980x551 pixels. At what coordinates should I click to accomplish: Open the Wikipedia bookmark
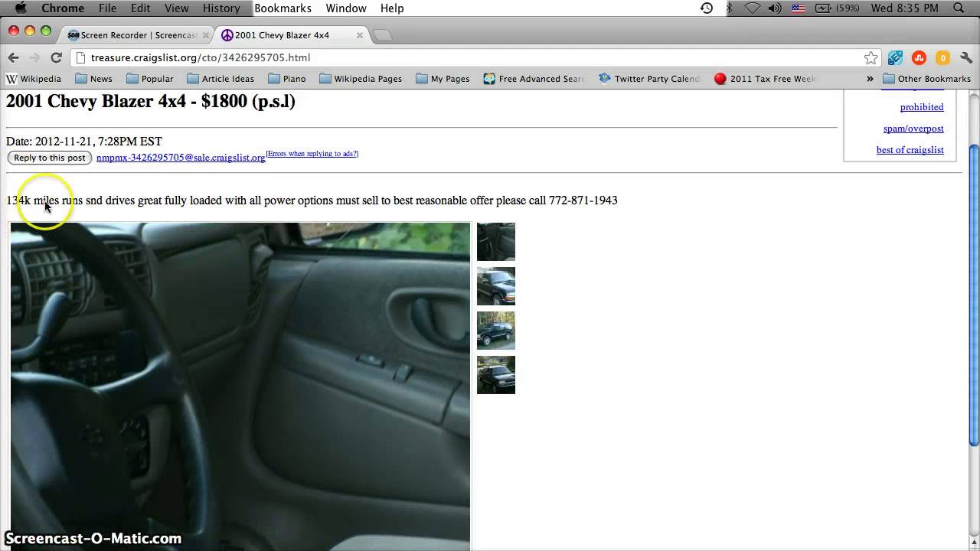coord(34,79)
